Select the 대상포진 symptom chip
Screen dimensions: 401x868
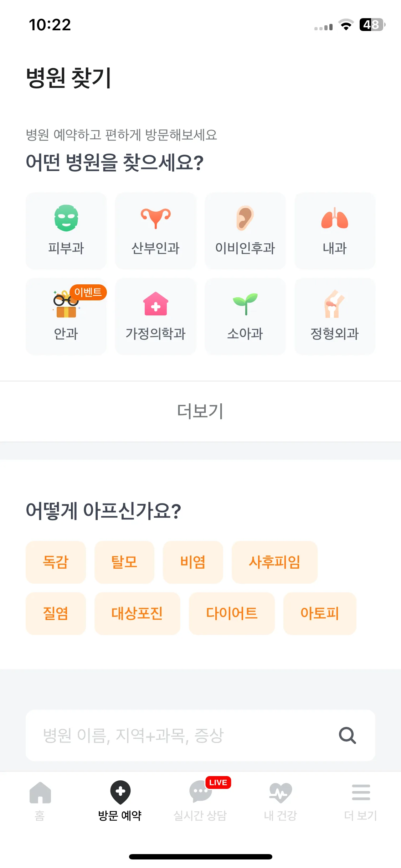pyautogui.click(x=137, y=613)
